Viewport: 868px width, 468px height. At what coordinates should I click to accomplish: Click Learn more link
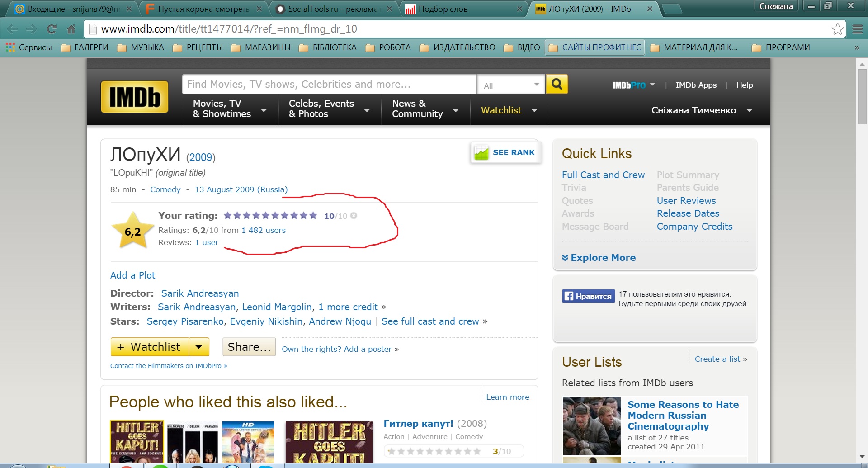tap(507, 397)
